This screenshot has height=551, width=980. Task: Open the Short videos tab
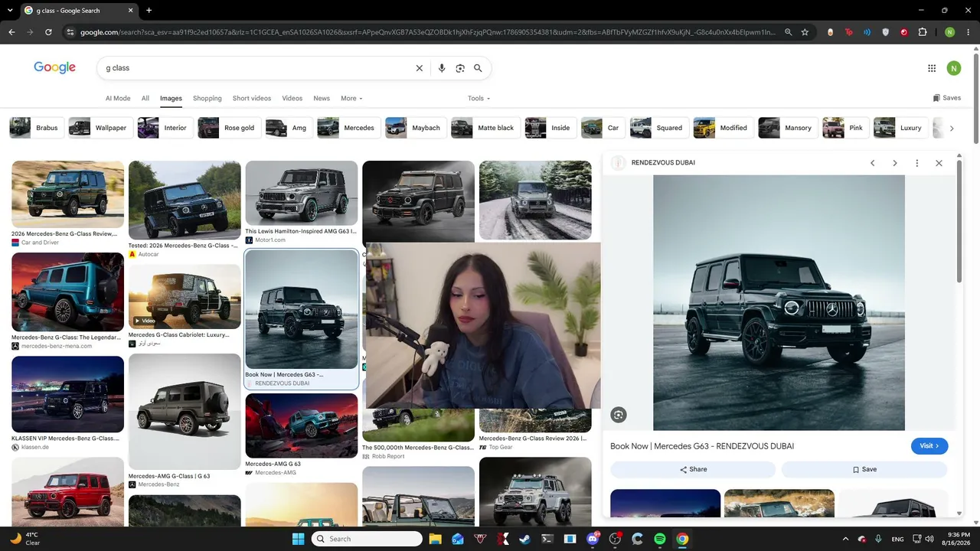coord(252,98)
